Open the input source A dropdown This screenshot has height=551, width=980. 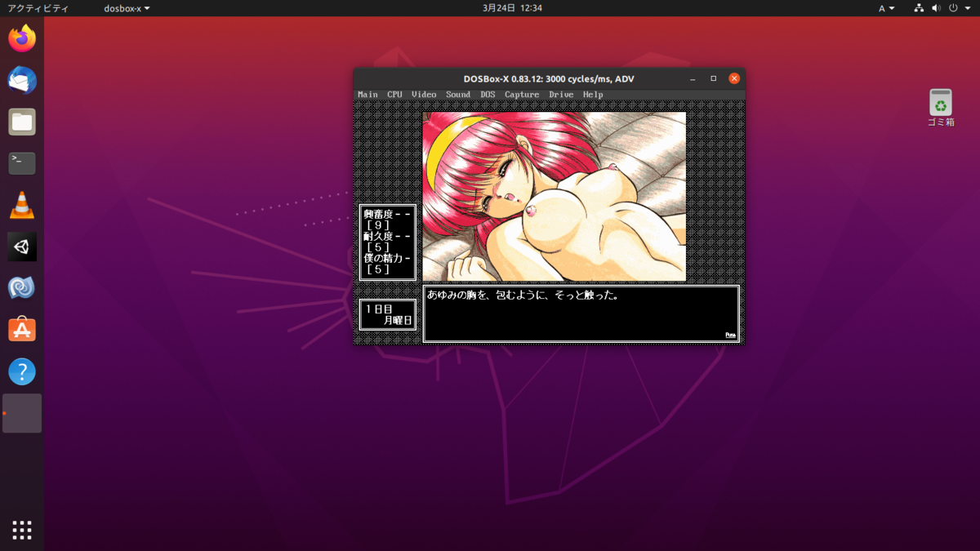click(x=887, y=8)
